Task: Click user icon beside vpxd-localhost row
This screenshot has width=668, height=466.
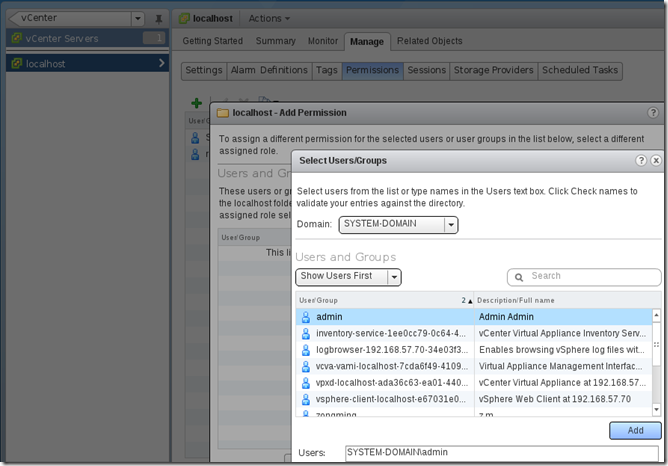Action: [305, 383]
